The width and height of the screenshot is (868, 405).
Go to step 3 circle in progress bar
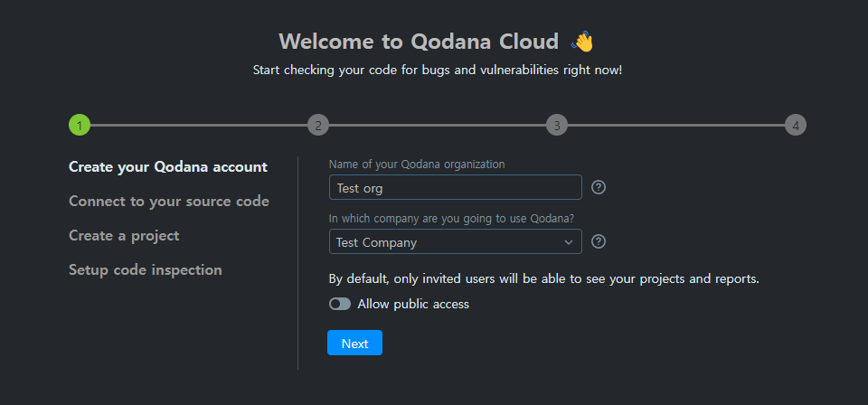pos(557,126)
